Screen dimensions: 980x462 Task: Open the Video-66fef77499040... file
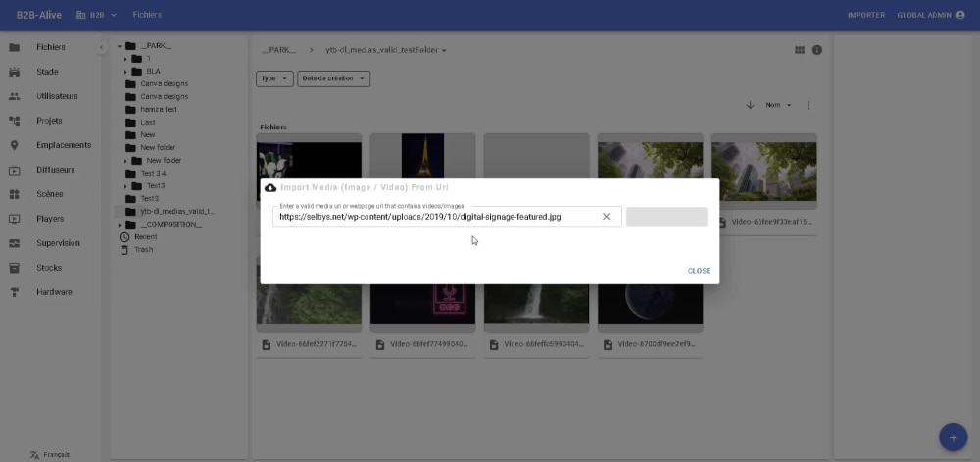[x=422, y=344]
